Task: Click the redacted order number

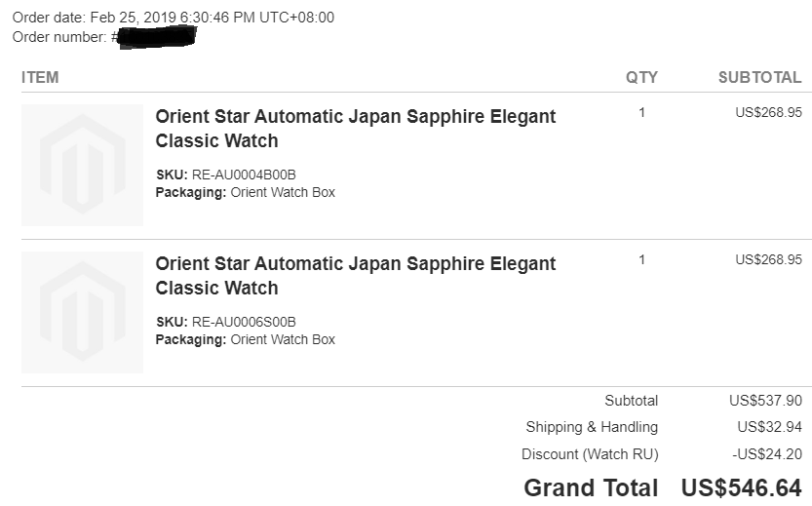Action: (157, 37)
